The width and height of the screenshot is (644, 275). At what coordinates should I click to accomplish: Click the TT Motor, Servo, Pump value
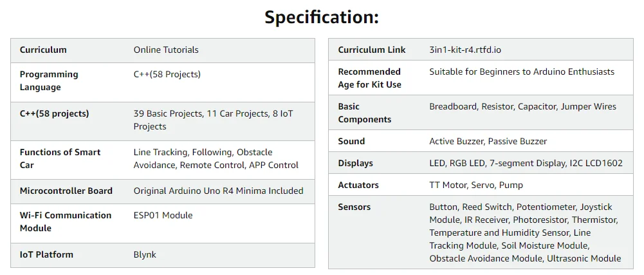click(476, 185)
